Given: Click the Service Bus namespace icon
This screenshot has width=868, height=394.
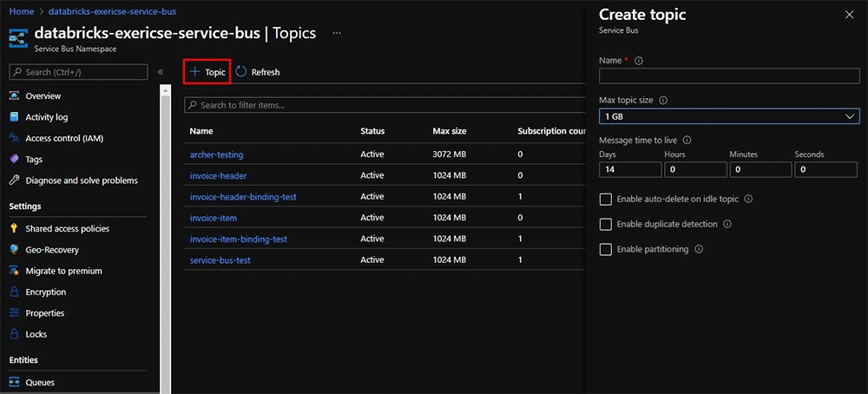Looking at the screenshot, I should click(19, 39).
